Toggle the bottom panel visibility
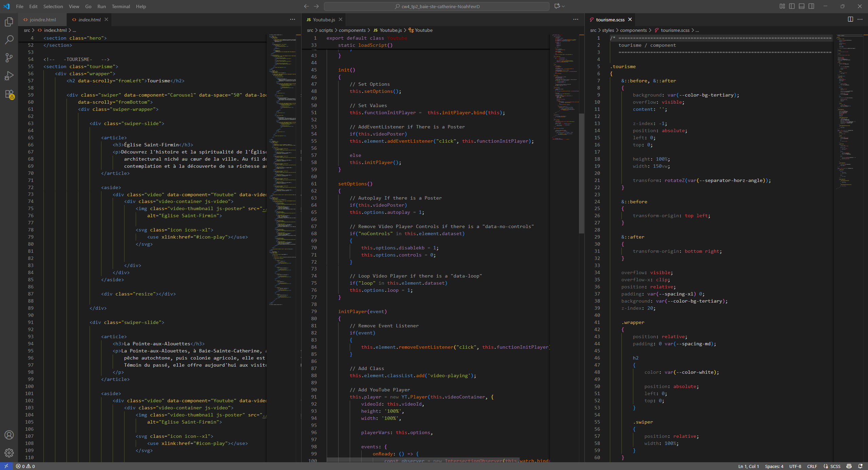Screen dimensions: 868x470 coord(802,6)
